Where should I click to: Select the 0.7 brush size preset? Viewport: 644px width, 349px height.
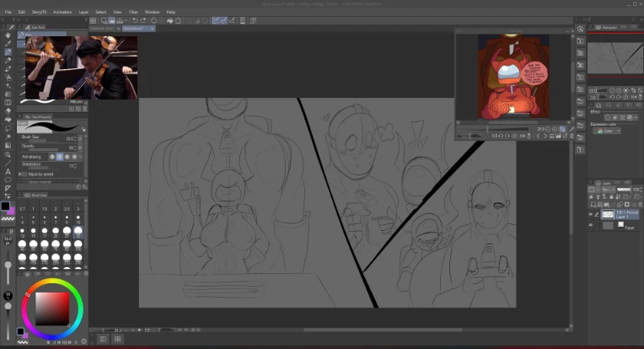point(22,206)
